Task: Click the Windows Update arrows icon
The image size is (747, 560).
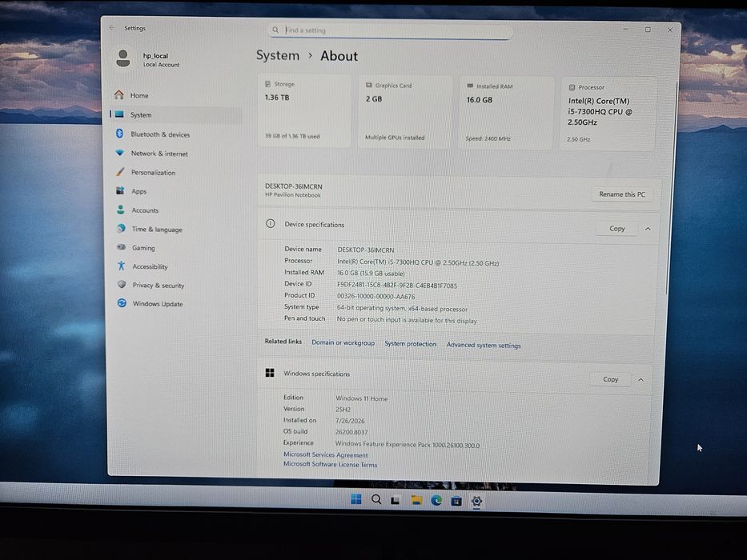Action: pyautogui.click(x=122, y=303)
